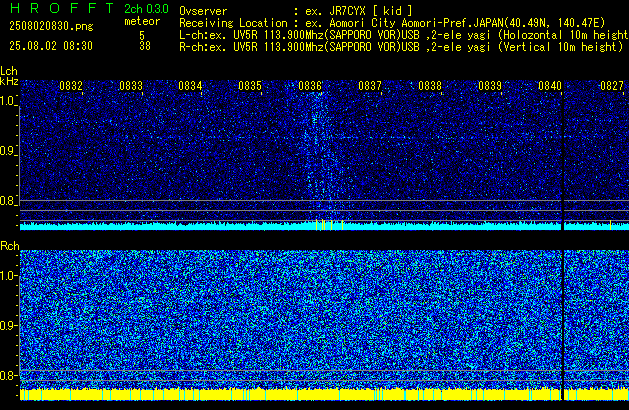Click the Lch 1.0 kHz axis label
This screenshot has width=629, height=410.
[x=8, y=101]
